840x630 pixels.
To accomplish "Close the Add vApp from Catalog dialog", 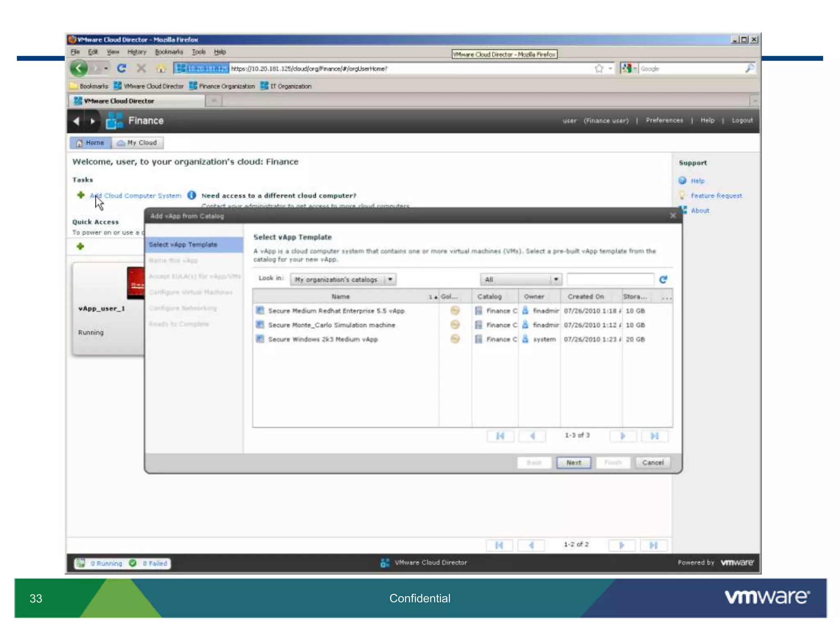I will tap(673, 216).
